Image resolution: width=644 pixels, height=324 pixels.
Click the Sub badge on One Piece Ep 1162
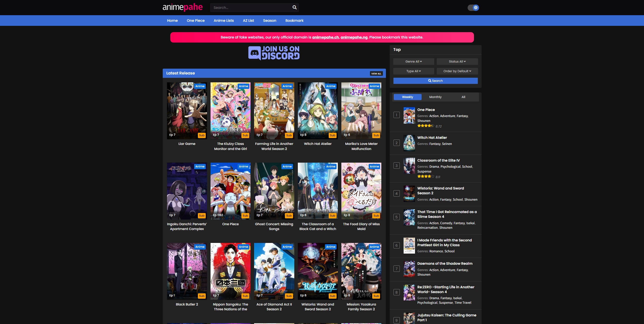[245, 216]
